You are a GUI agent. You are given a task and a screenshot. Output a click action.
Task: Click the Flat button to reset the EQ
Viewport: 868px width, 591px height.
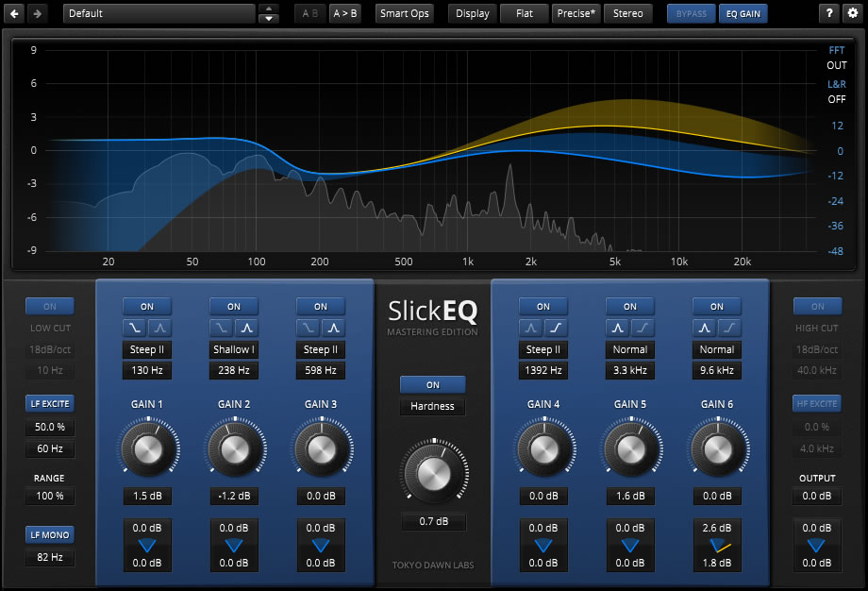tap(524, 13)
